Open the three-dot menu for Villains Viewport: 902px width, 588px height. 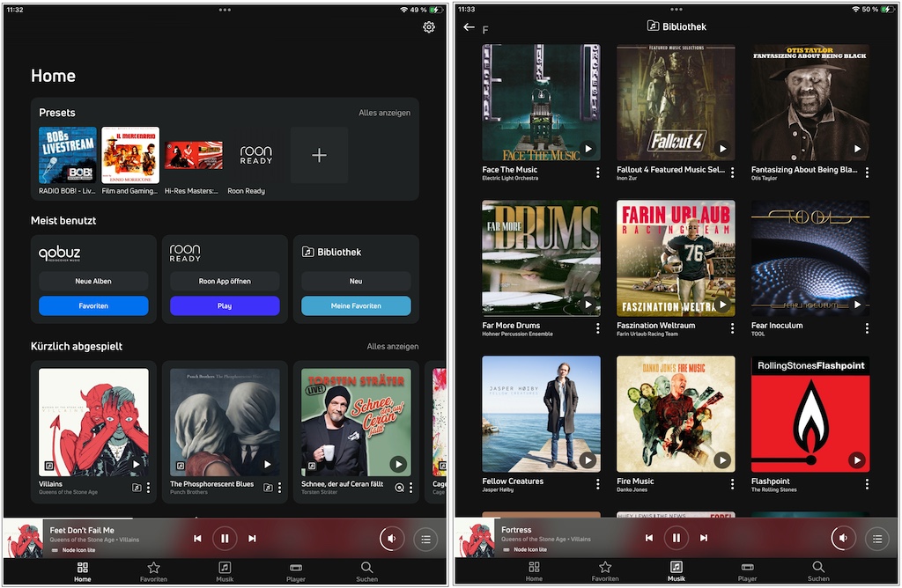coord(148,488)
